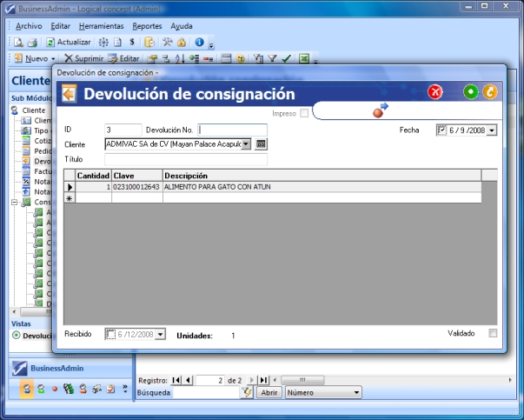Open the Cliente dropdown list
Viewport: 524px width, 420px height.
tap(247, 144)
